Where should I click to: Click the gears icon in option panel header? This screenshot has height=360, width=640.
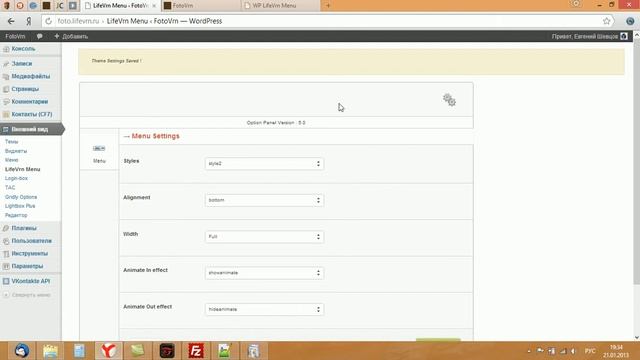coord(449,100)
